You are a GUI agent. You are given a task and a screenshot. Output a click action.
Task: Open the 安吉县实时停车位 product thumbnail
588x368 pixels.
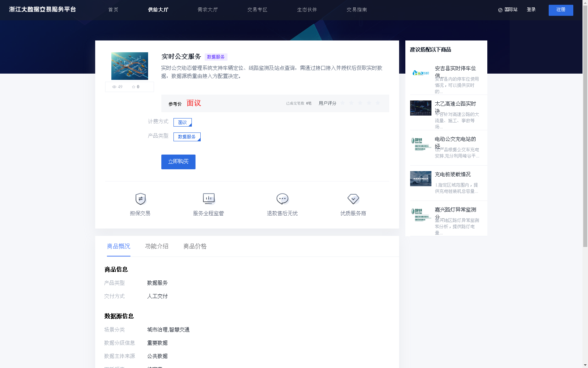[x=421, y=73]
